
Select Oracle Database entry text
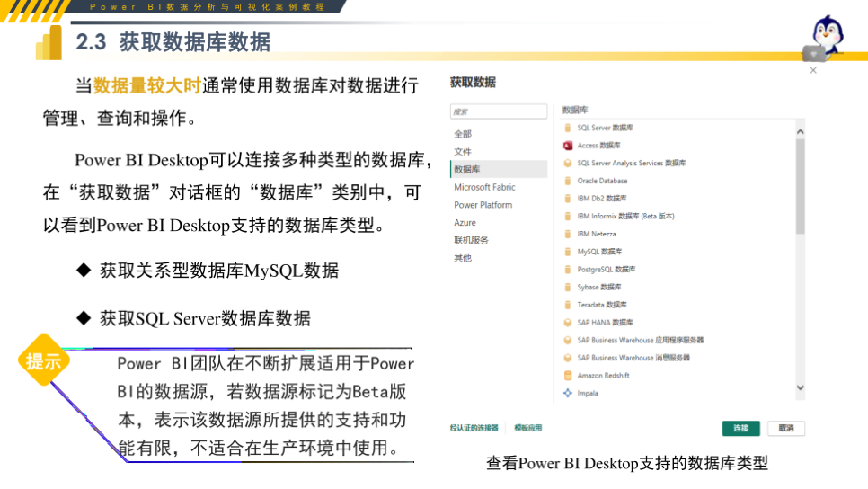602,181
